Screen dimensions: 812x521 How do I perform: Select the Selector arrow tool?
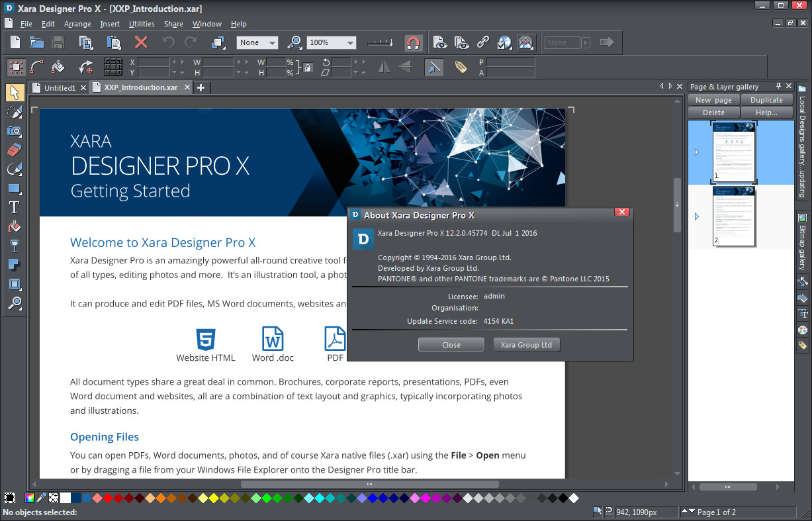point(14,92)
